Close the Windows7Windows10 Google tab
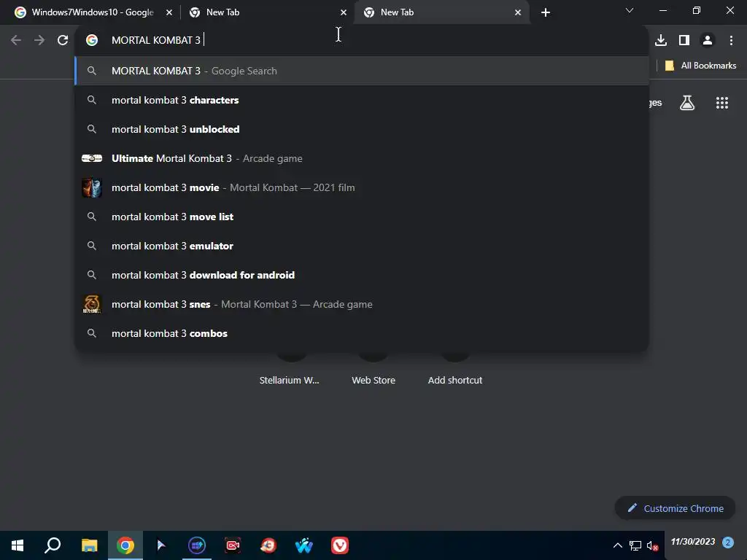747x560 pixels. 169,12
